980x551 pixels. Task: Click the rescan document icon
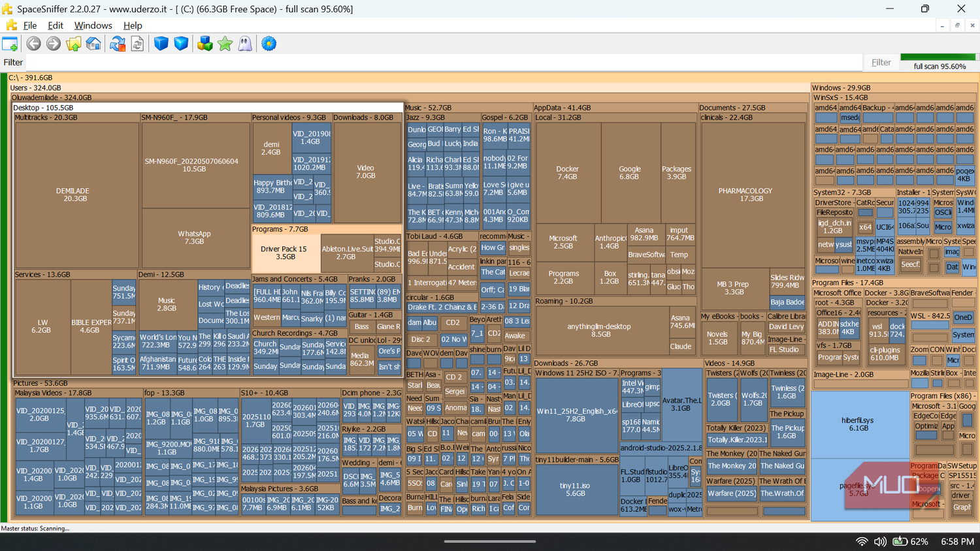[x=137, y=44]
